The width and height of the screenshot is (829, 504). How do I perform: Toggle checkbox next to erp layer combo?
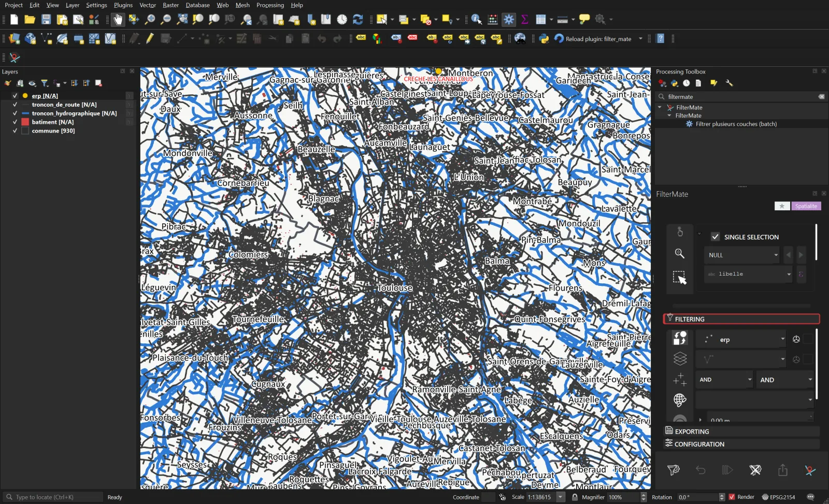808,340
